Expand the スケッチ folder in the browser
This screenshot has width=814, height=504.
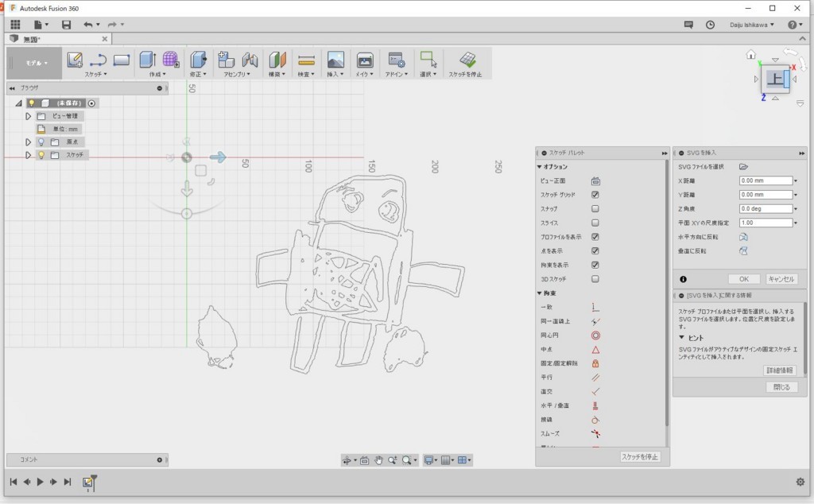click(x=28, y=155)
